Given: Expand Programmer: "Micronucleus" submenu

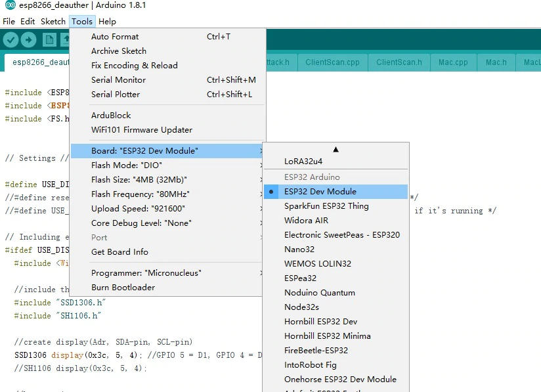Looking at the screenshot, I should pyautogui.click(x=167, y=273).
